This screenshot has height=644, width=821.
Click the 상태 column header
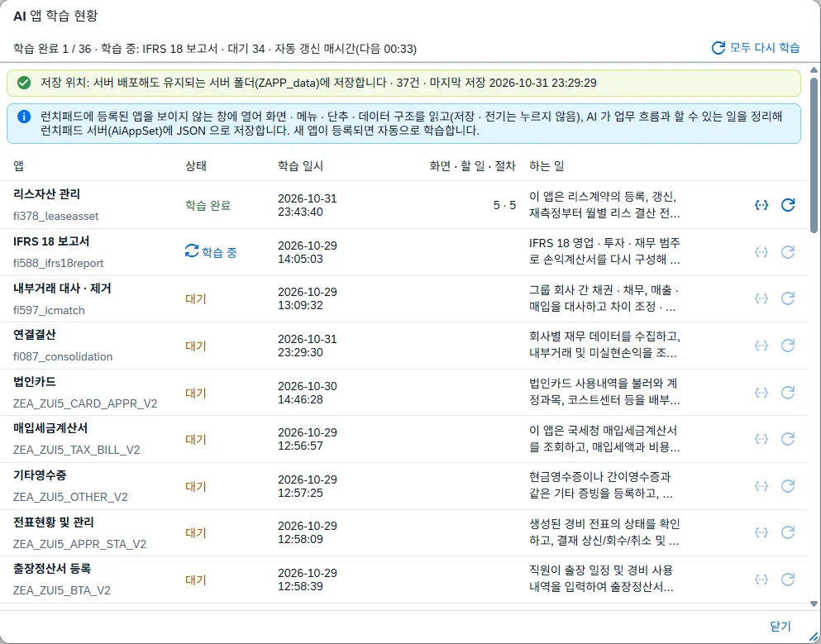click(196, 166)
